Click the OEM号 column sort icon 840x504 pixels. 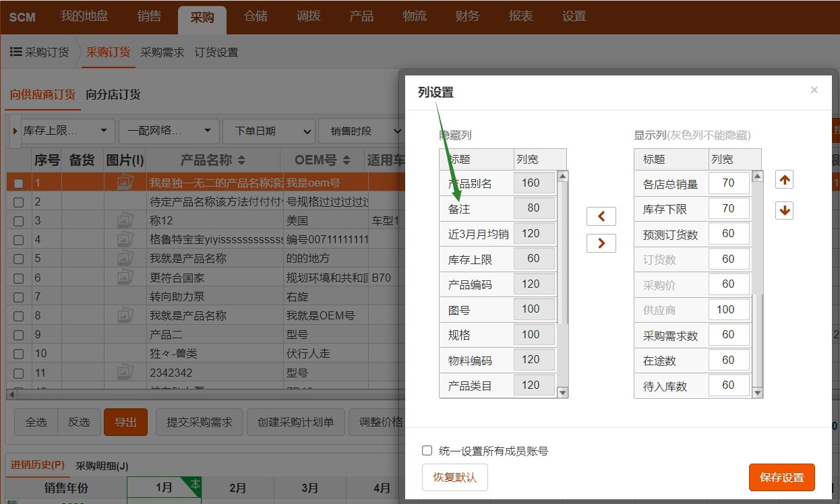[347, 160]
